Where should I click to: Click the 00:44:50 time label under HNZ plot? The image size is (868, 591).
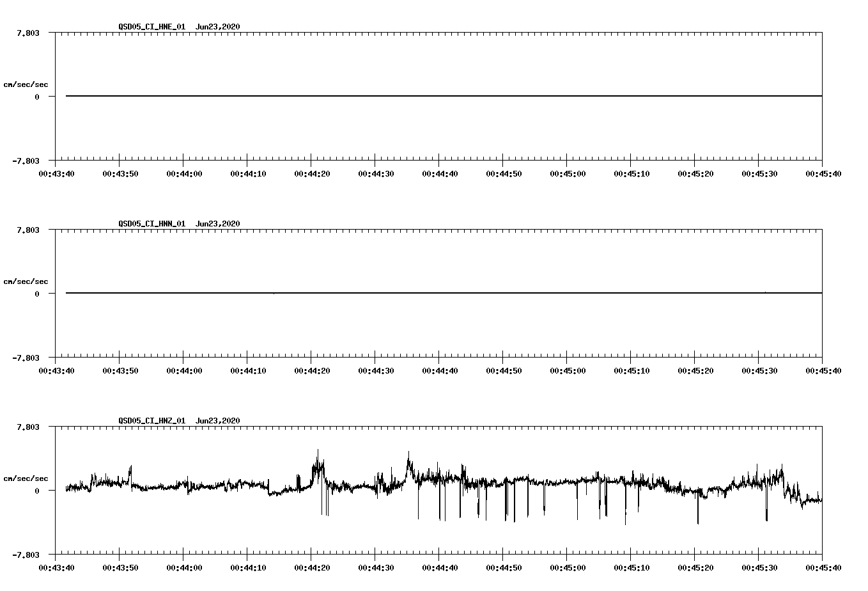pos(504,567)
